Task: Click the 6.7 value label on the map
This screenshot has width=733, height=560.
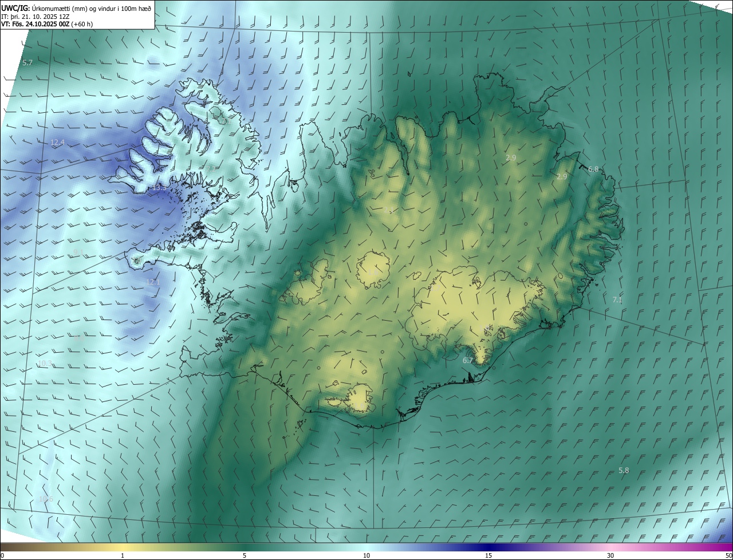Action: point(468,360)
